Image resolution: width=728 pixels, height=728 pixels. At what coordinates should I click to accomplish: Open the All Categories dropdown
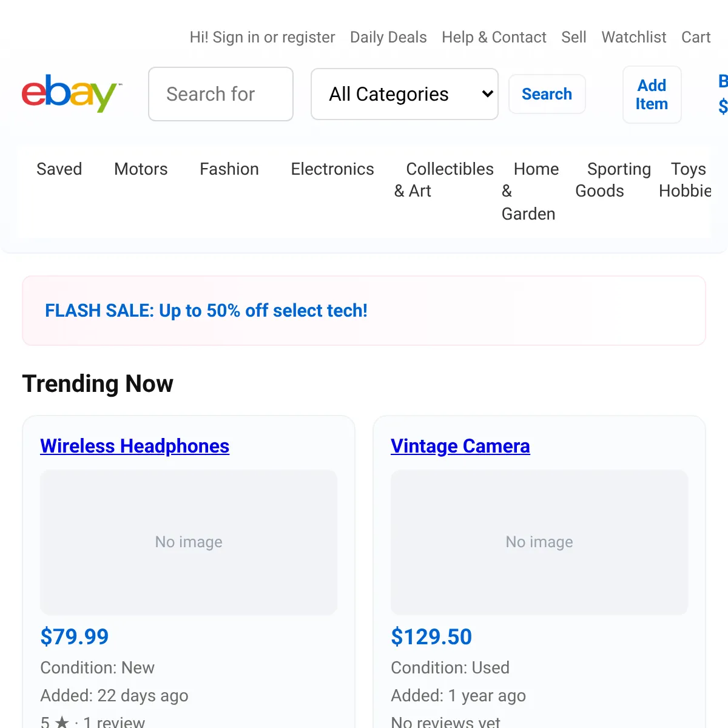[x=404, y=94]
